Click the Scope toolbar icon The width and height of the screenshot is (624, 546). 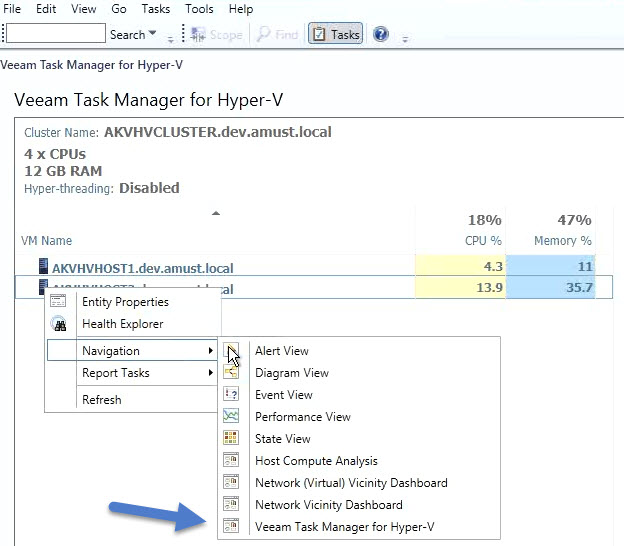point(198,34)
